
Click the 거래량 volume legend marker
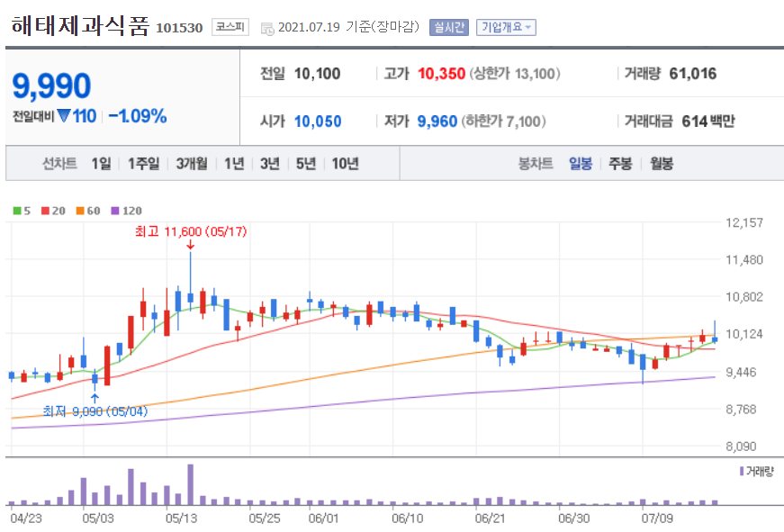pyautogui.click(x=742, y=471)
